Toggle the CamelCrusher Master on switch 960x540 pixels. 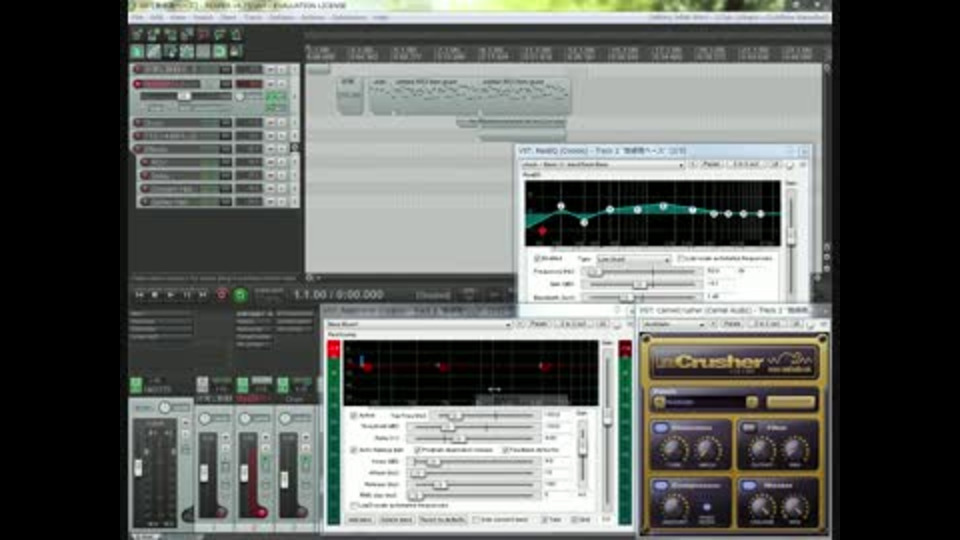point(749,486)
